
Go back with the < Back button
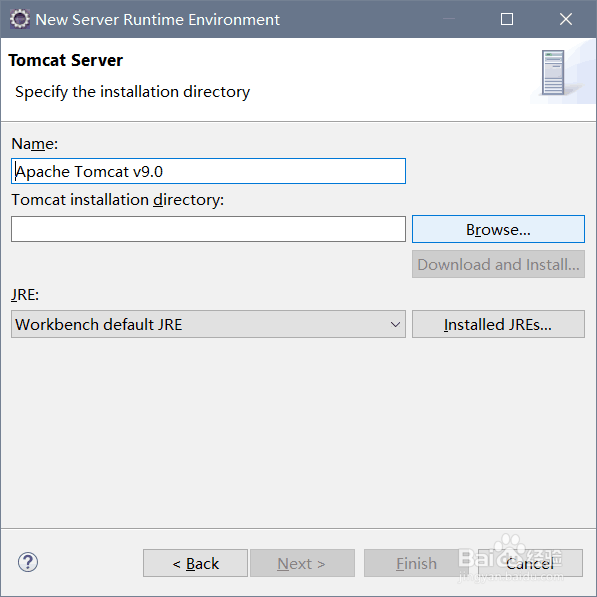pyautogui.click(x=195, y=563)
